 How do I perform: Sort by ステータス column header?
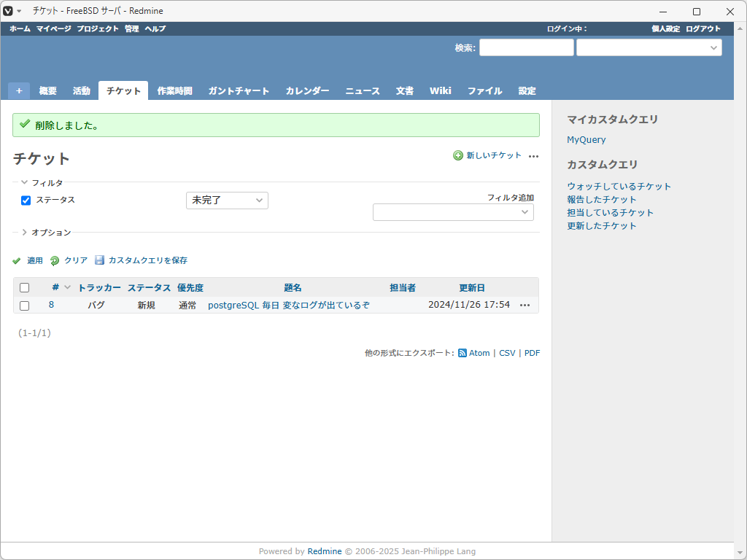149,287
